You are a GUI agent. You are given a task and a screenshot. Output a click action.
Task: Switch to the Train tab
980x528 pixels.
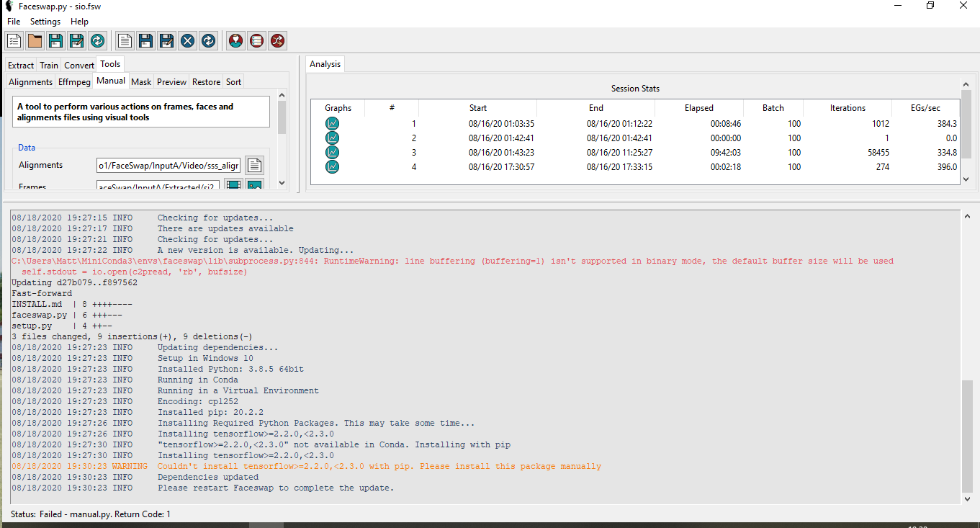pyautogui.click(x=49, y=66)
